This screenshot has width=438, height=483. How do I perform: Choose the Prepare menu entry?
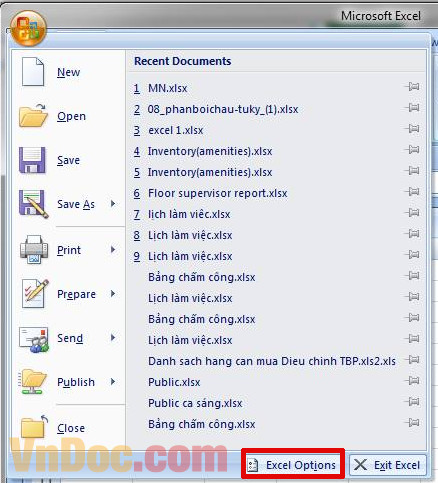[x=68, y=294]
